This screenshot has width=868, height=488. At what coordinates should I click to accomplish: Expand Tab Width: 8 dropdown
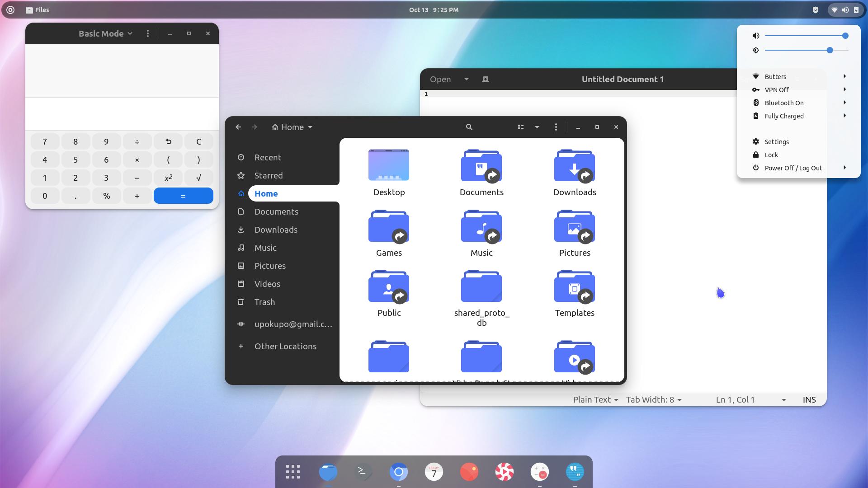pyautogui.click(x=654, y=400)
